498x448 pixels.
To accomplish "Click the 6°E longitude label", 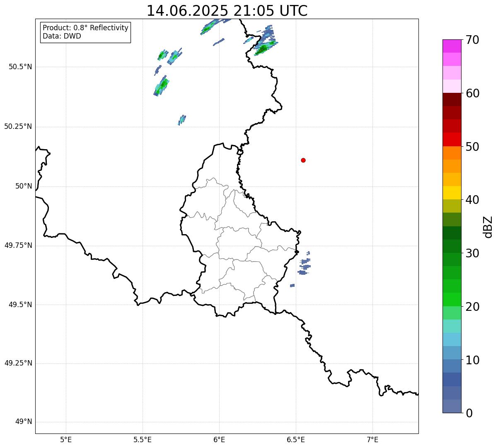I will pyautogui.click(x=219, y=439).
